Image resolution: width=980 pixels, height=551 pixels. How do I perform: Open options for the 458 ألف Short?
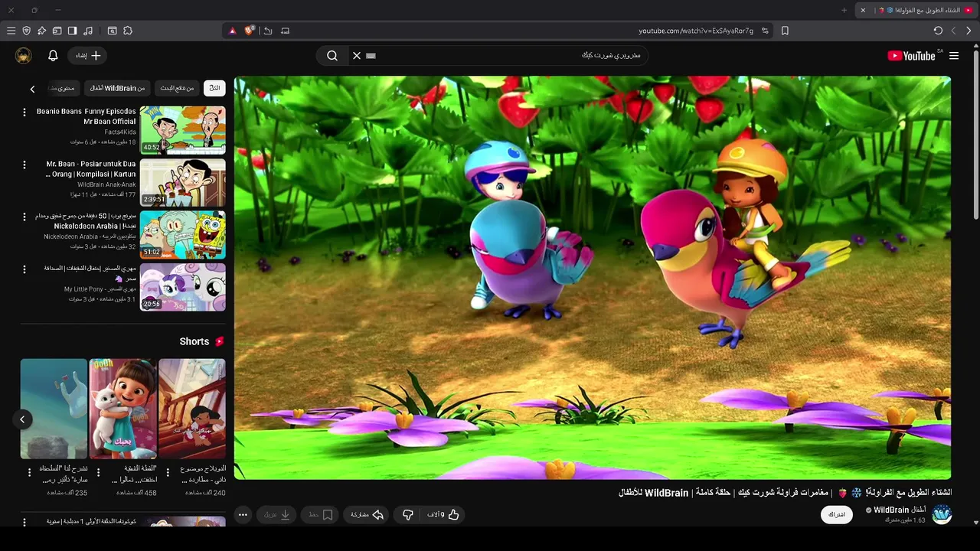point(100,473)
